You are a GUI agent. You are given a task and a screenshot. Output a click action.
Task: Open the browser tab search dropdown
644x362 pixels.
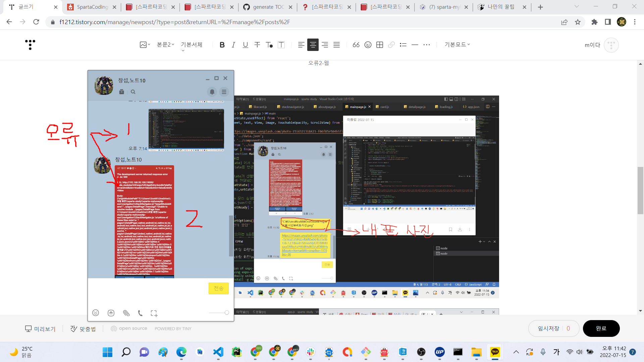(577, 6)
